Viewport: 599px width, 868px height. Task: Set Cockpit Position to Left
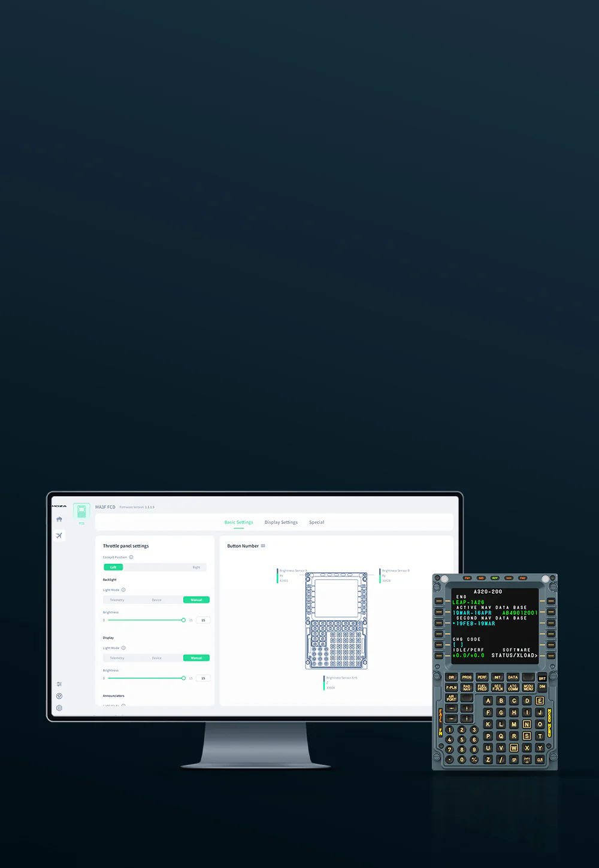click(113, 567)
